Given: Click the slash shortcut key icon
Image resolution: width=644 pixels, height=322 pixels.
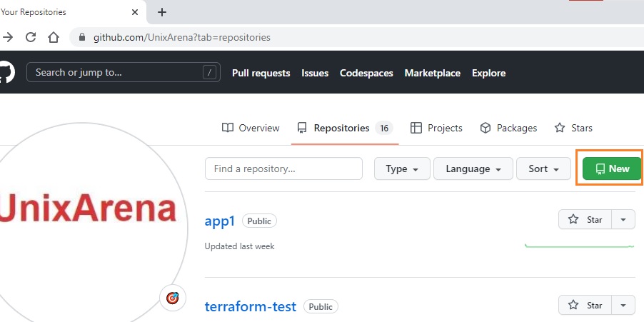Looking at the screenshot, I should coord(209,73).
